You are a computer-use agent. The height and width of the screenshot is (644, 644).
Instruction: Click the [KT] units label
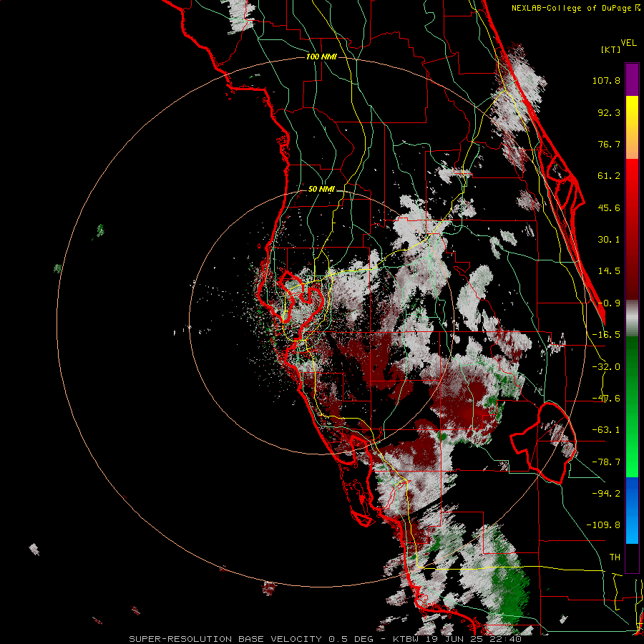click(610, 49)
